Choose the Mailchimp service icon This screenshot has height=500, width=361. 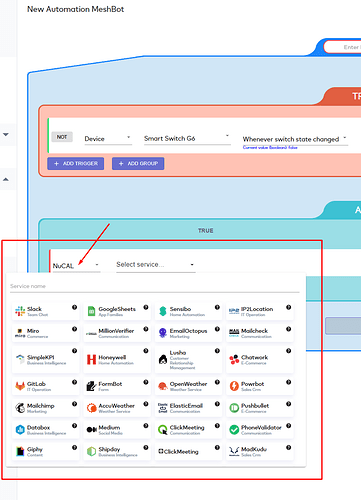20,408
